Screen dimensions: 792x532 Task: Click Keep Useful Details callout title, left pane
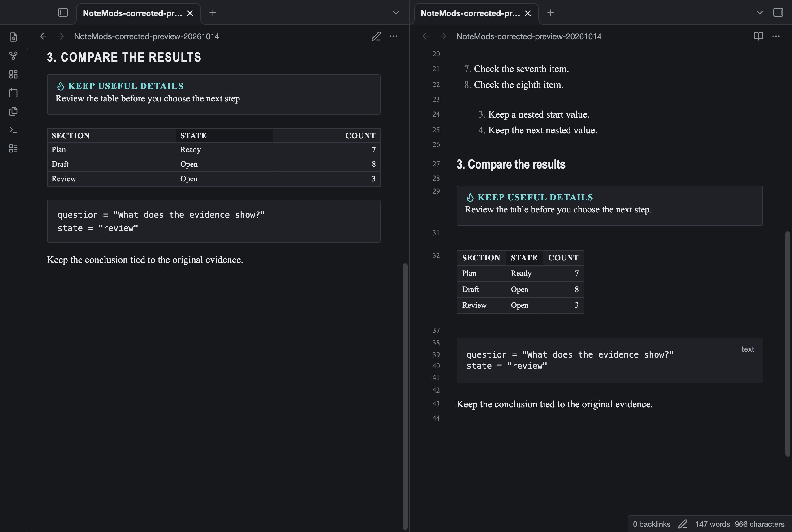[x=126, y=86]
